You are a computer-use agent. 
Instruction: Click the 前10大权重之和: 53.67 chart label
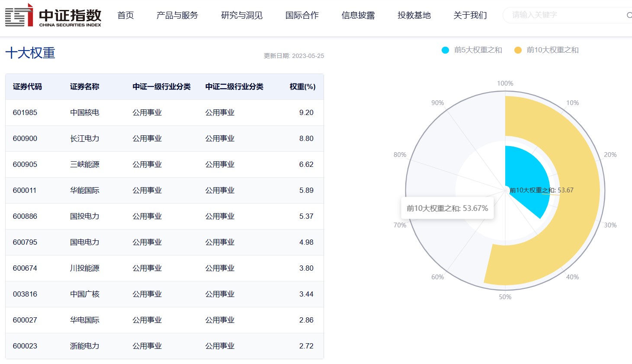point(542,190)
